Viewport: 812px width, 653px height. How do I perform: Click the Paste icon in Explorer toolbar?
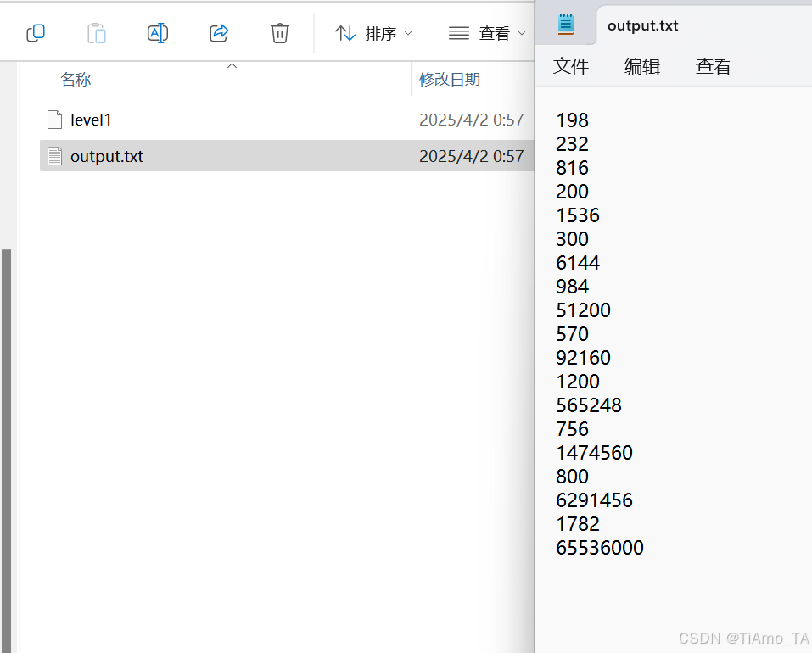[97, 33]
